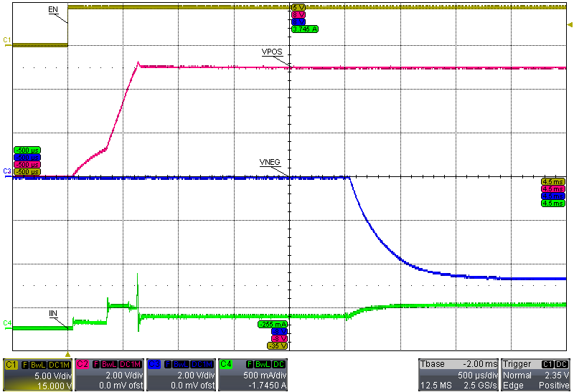Click the C1 ground level marker
The width and height of the screenshot is (574, 392).
point(7,39)
